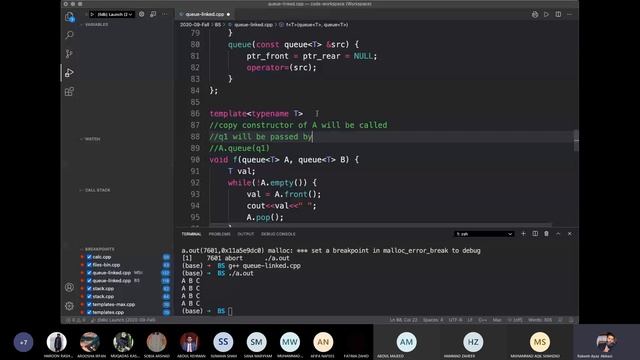Click code line 90 with void f declaration
The height and width of the screenshot is (360, 640).
tap(284, 160)
